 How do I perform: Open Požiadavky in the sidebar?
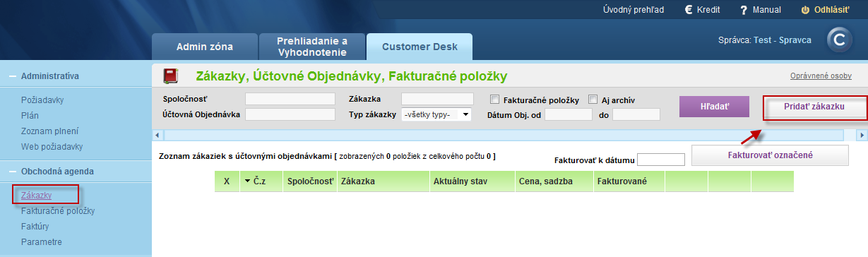42,100
